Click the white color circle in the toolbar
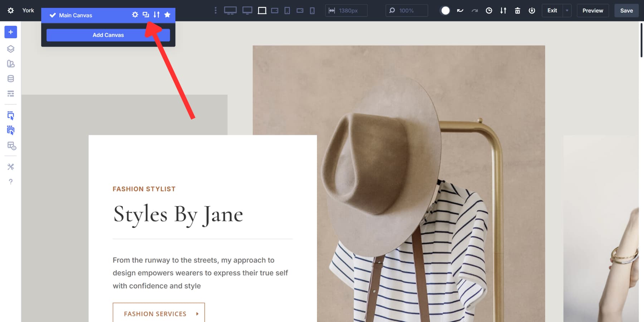Image resolution: width=644 pixels, height=322 pixels. pos(445,10)
